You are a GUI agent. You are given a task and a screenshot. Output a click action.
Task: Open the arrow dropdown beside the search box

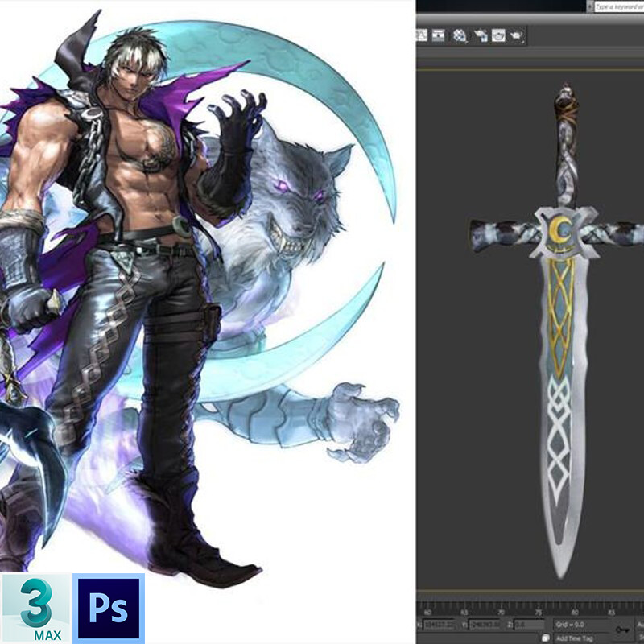(x=590, y=6)
